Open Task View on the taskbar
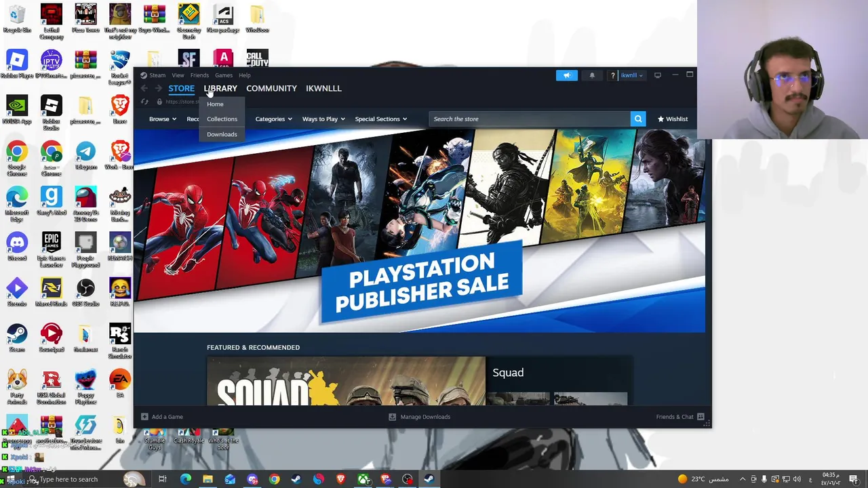Screen dimensions: 868x488 coord(163,479)
